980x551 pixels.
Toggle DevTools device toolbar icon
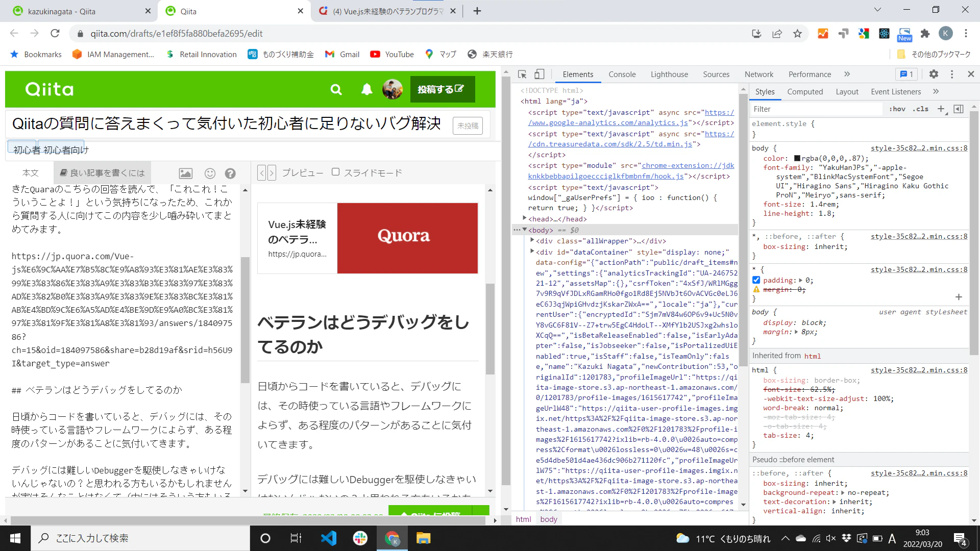point(539,74)
